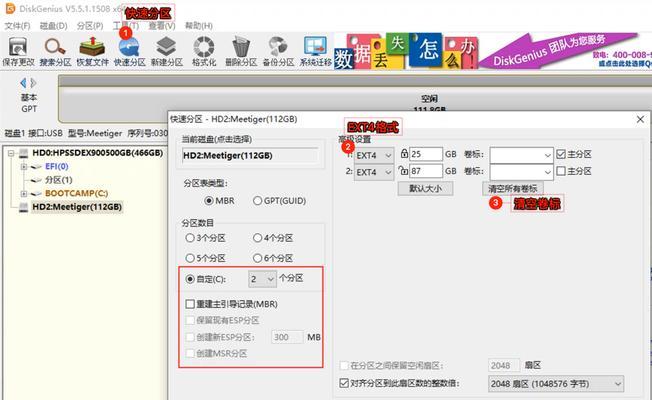Click current disk HD2:Meetiger(112GB) selector
The image size is (652, 400).
pyautogui.click(x=250, y=156)
